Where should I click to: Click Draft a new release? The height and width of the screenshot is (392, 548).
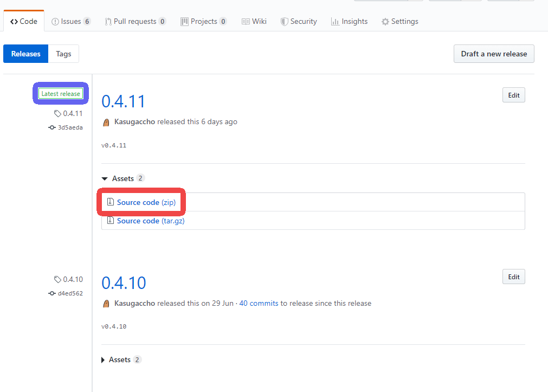pos(494,54)
